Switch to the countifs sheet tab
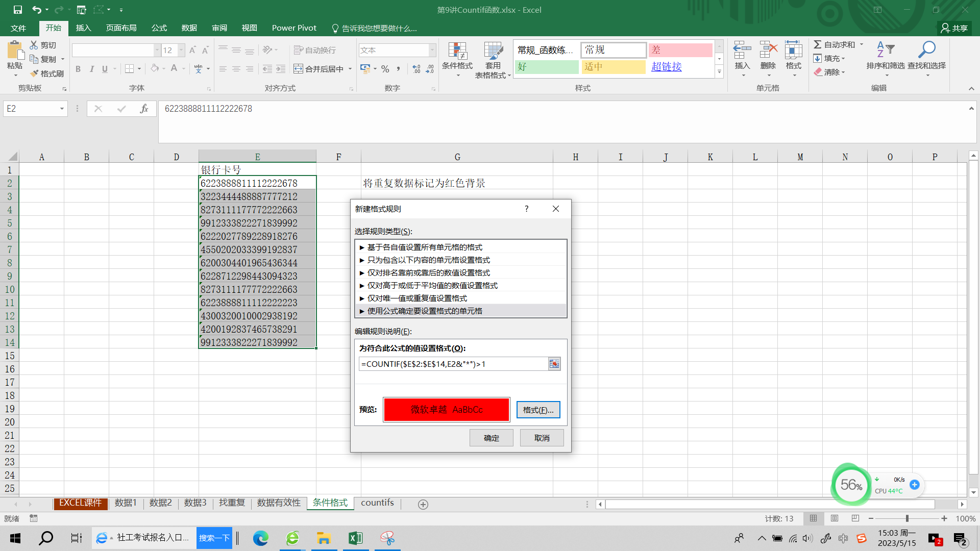The image size is (980, 551). 377,503
